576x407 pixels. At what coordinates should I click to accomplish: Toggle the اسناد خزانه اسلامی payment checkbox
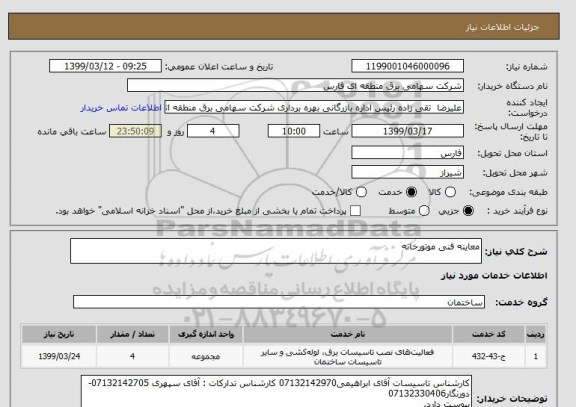(355, 211)
